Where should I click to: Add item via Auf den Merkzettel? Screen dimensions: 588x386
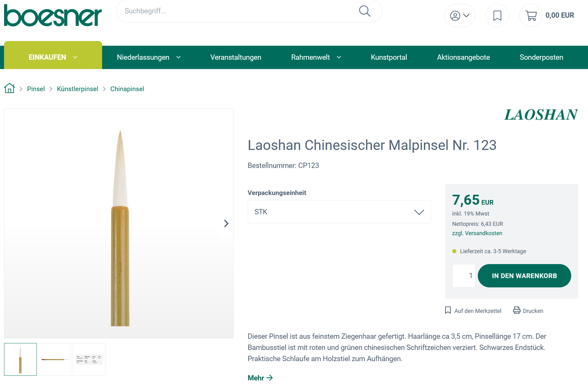(x=473, y=310)
